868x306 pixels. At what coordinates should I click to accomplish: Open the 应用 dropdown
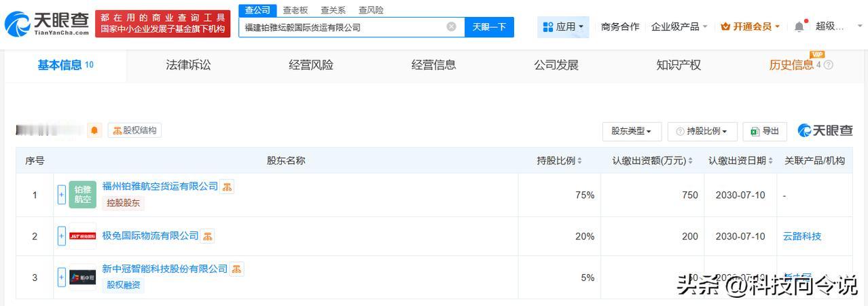tap(564, 26)
